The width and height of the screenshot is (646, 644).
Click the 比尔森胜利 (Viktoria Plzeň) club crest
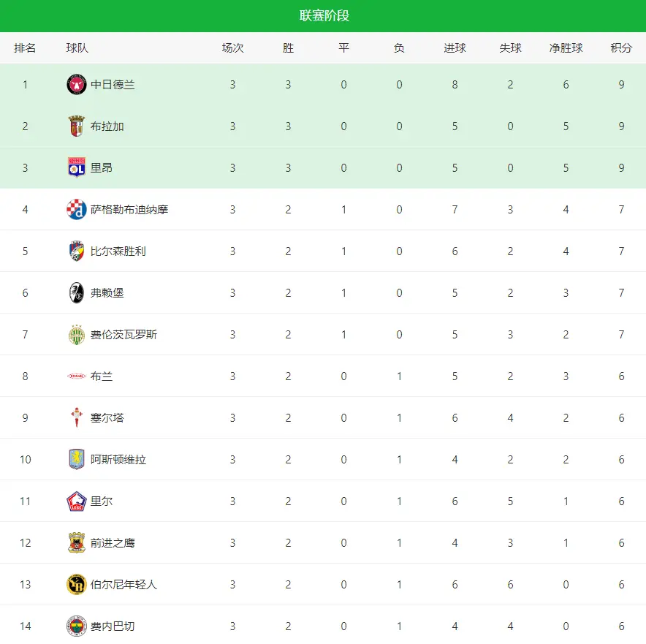[x=77, y=251]
